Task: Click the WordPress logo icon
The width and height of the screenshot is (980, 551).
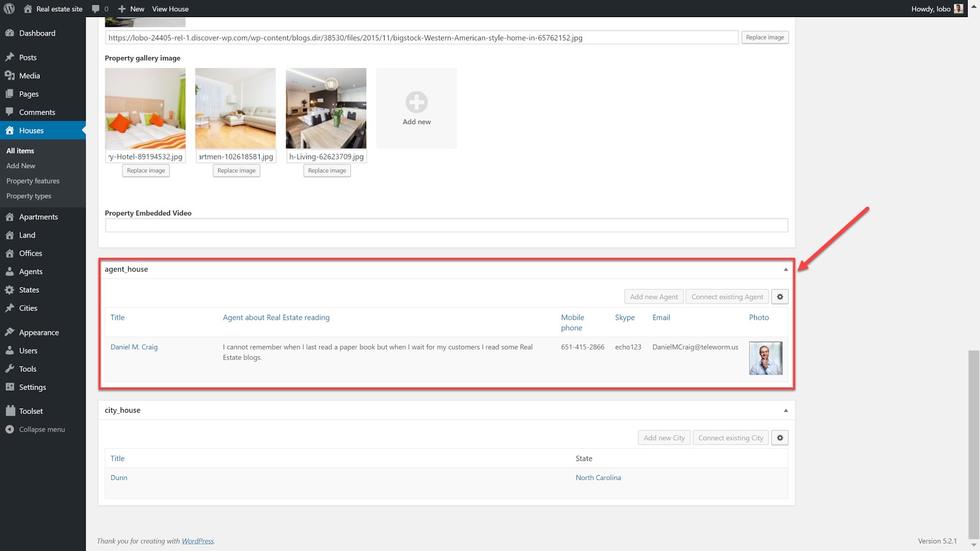Action: 9,9
